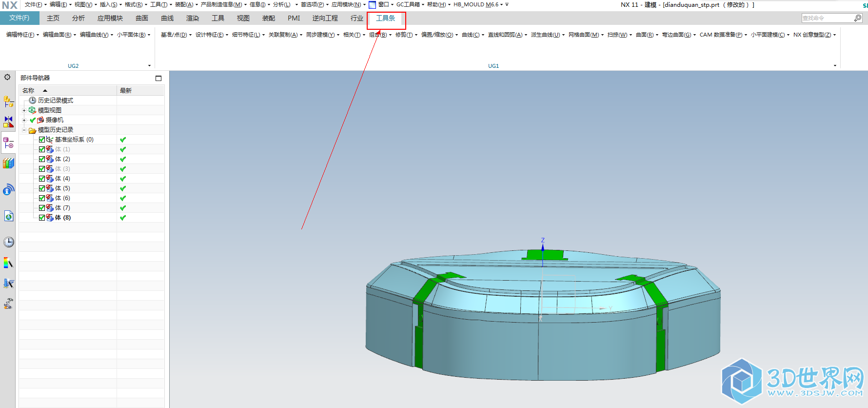Open the 逆向工程 ribbon tab
The width and height of the screenshot is (868, 408).
click(x=325, y=18)
